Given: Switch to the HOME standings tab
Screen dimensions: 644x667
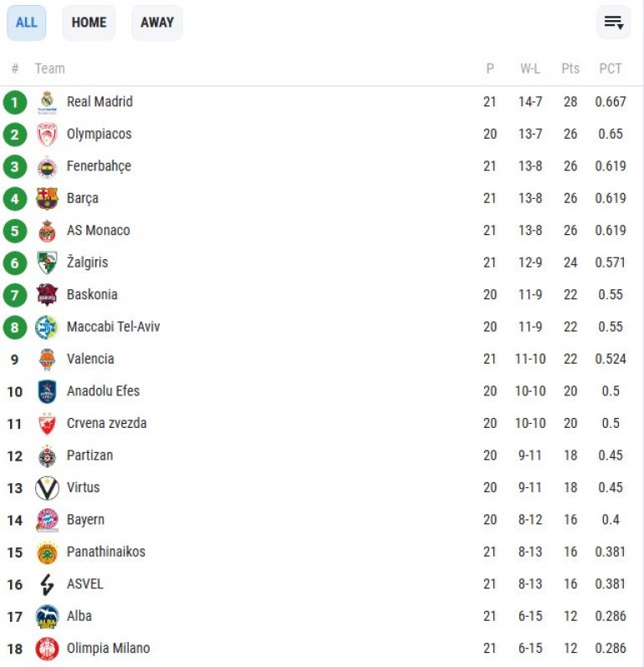Looking at the screenshot, I should (x=89, y=23).
